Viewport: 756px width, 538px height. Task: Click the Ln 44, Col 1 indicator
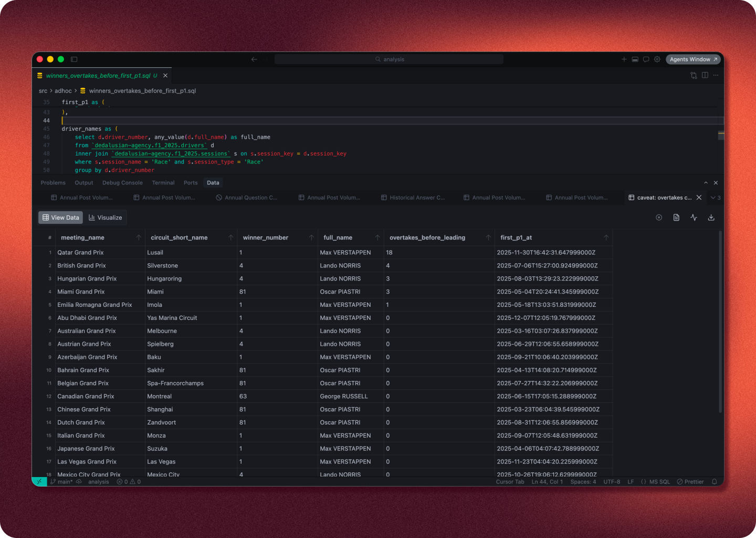coord(547,482)
